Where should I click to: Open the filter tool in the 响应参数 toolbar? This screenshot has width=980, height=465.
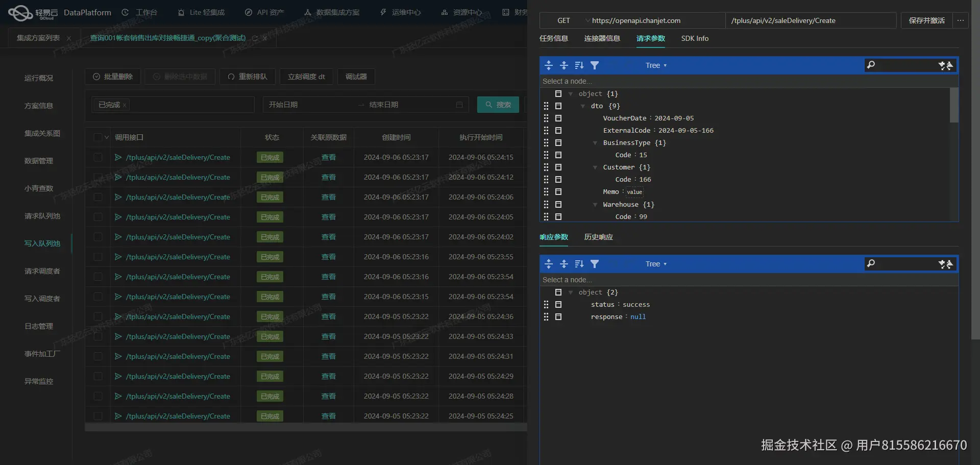click(595, 264)
